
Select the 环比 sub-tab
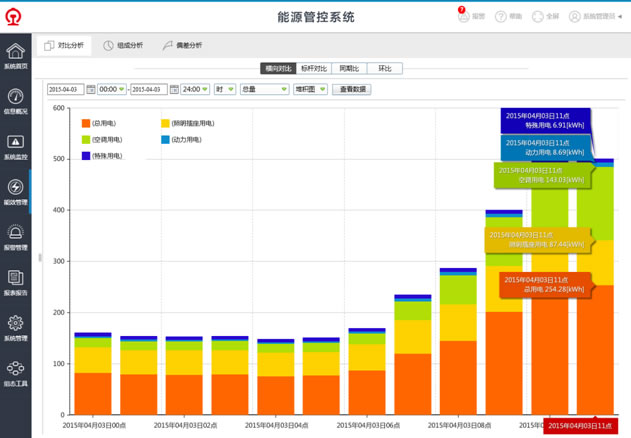[x=385, y=68]
